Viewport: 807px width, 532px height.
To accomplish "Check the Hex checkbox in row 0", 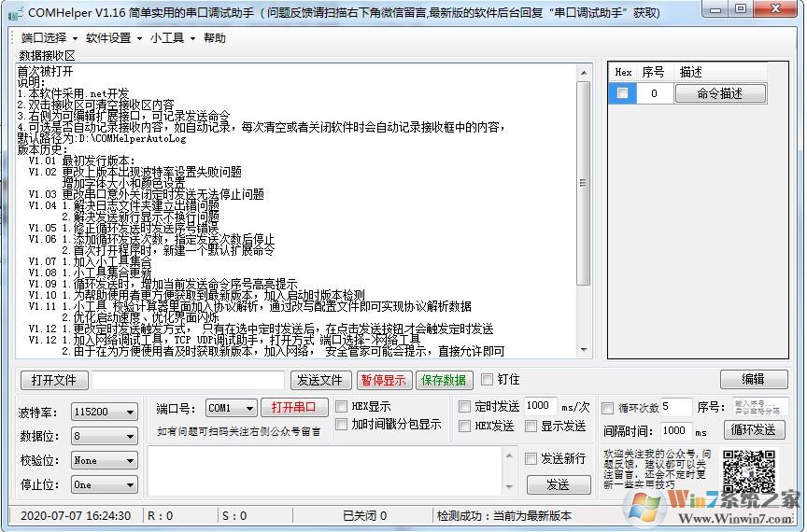I will 622,93.
